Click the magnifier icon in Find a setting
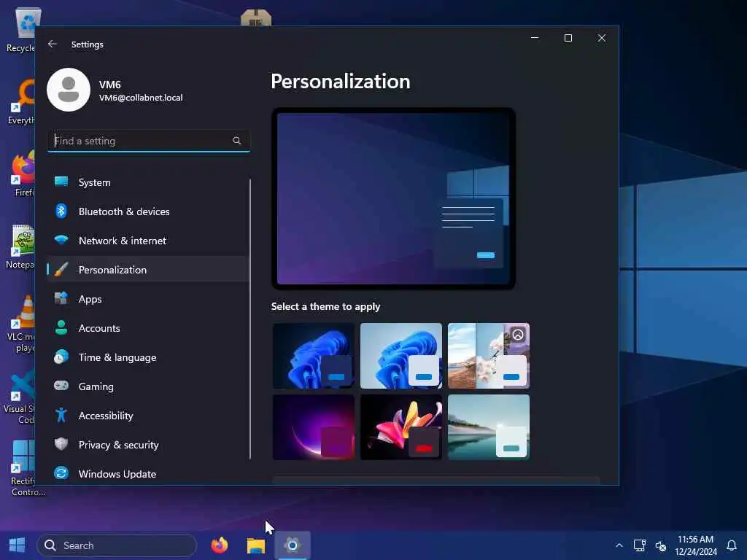The width and height of the screenshot is (747, 560). (x=237, y=141)
